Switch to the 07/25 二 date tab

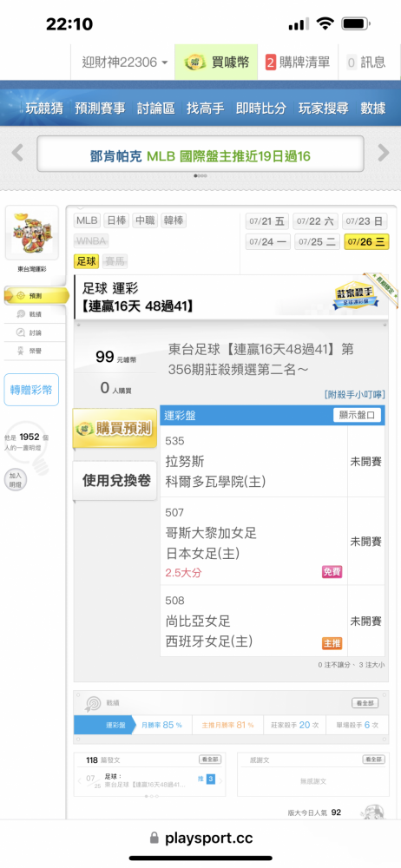point(318,242)
